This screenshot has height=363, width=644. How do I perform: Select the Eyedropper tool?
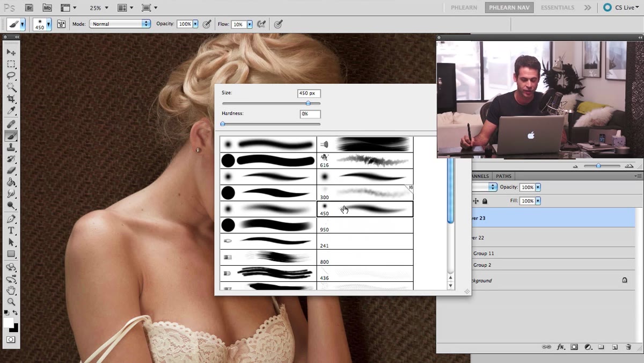(x=11, y=111)
